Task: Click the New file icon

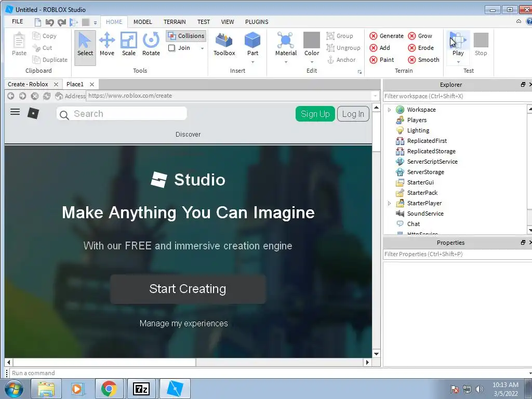Action: pos(38,22)
